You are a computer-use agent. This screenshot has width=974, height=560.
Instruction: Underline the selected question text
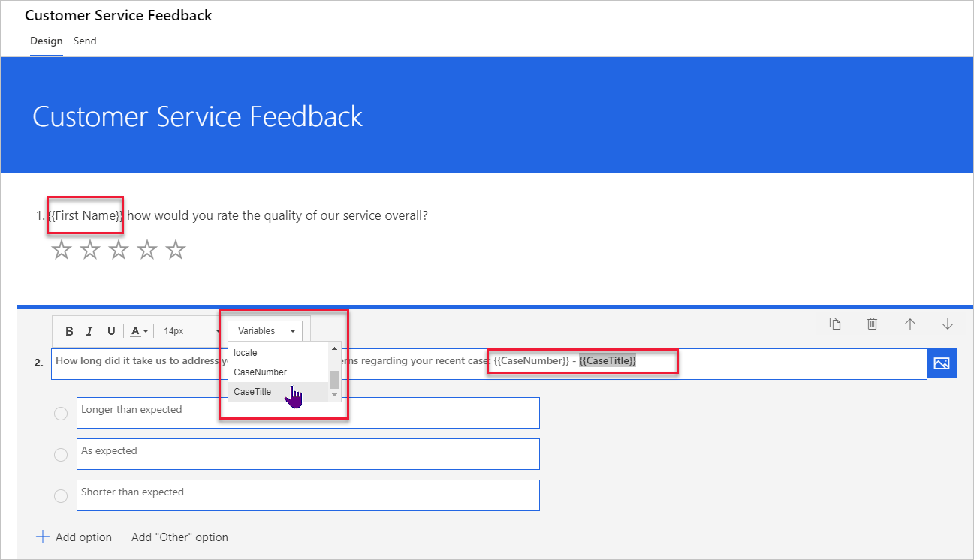tap(111, 331)
